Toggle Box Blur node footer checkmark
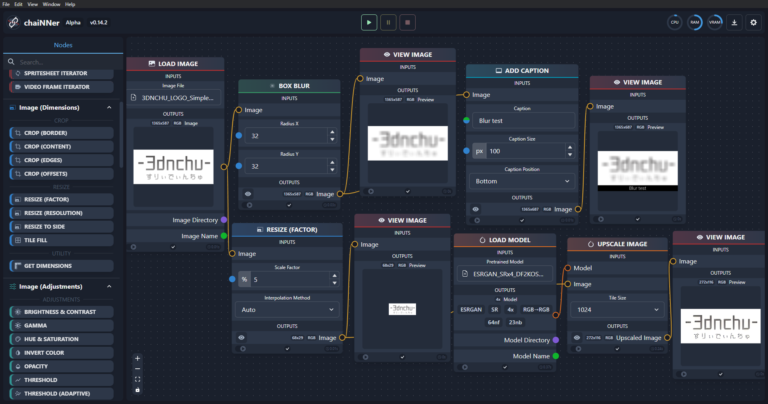Viewport: 768px width, 404px height. click(x=289, y=205)
